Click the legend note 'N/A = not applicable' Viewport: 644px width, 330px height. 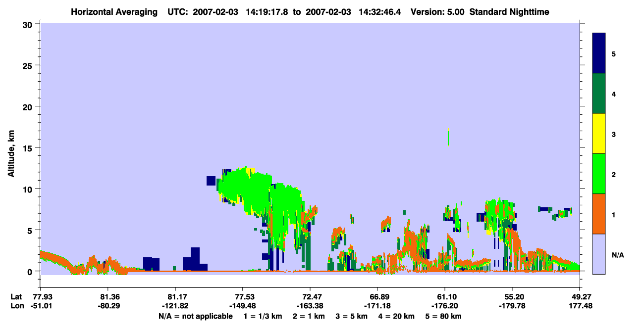pos(196,316)
